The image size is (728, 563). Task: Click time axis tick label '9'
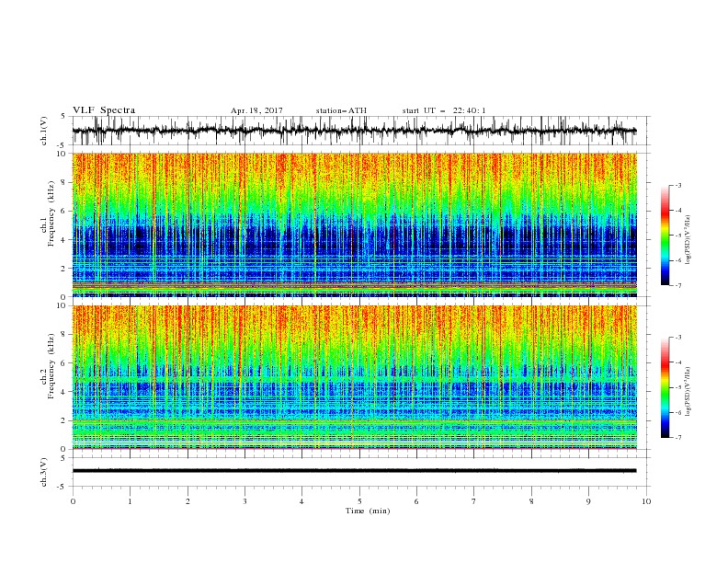588,501
